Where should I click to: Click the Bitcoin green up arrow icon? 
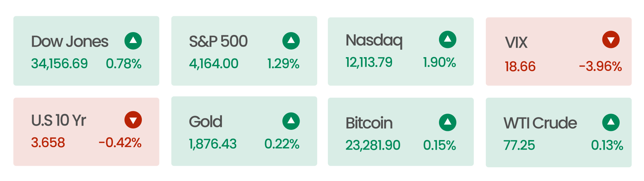(447, 122)
